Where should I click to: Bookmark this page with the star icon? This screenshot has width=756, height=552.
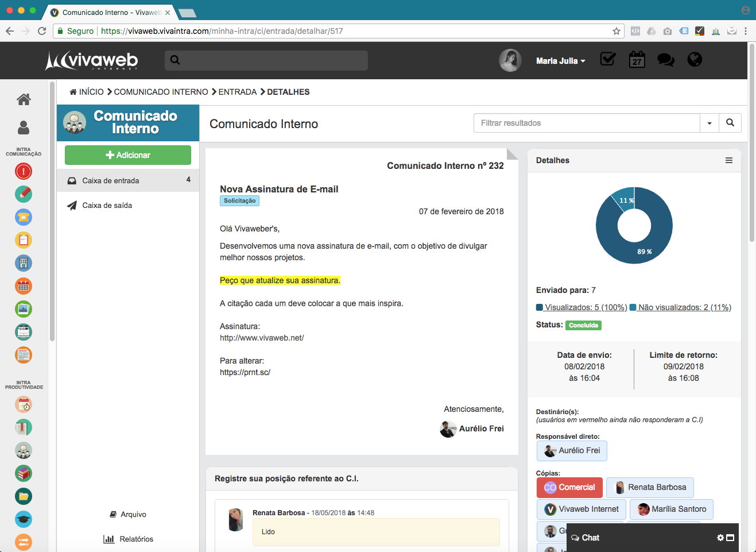617,31
